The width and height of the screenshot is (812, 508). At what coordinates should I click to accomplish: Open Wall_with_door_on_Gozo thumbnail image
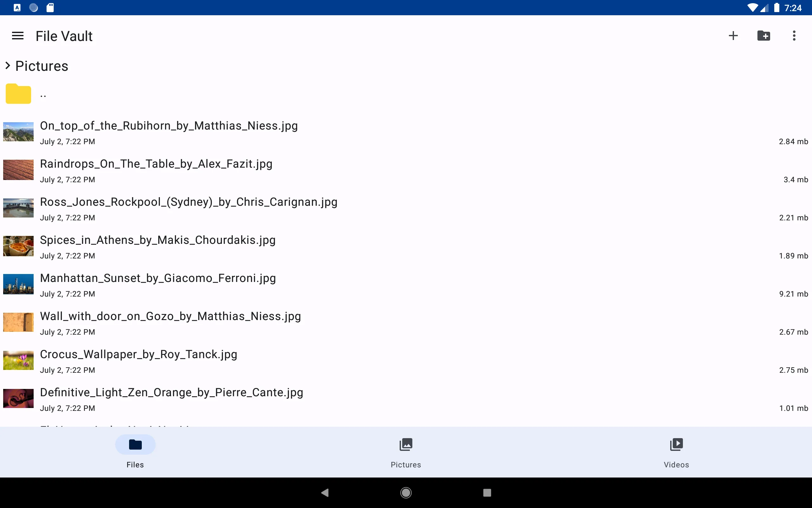point(18,322)
